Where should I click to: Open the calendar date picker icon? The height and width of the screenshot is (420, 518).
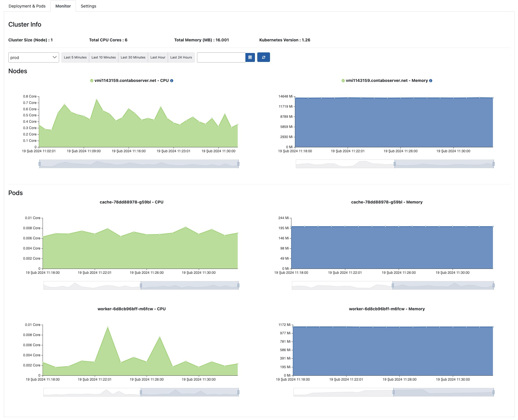(250, 57)
